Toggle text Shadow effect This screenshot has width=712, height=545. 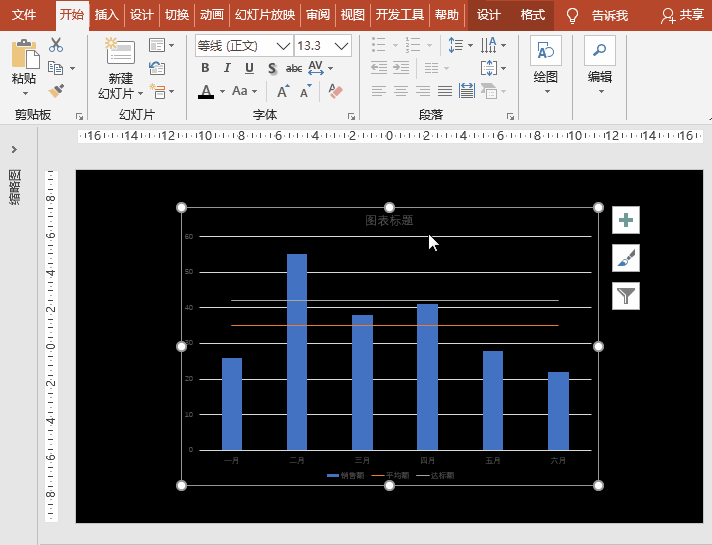272,69
